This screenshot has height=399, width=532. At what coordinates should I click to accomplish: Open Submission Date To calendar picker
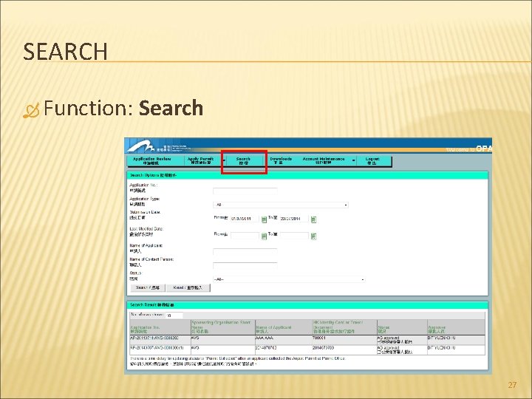[313, 219]
